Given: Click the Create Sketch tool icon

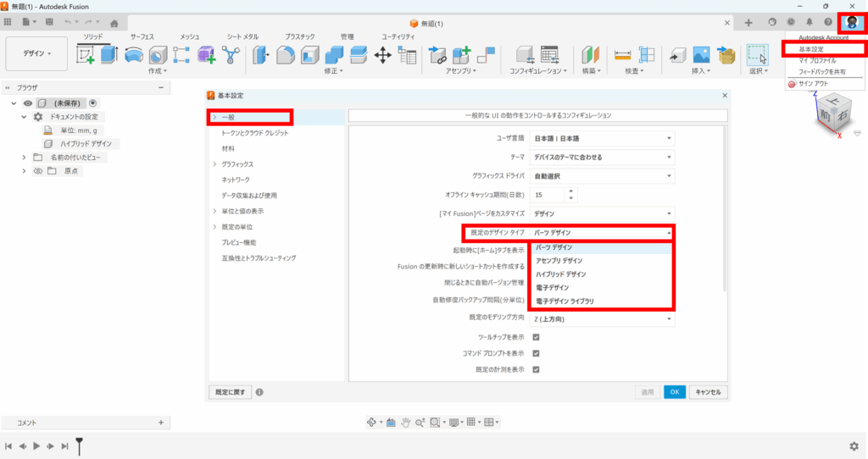Looking at the screenshot, I should pos(86,55).
